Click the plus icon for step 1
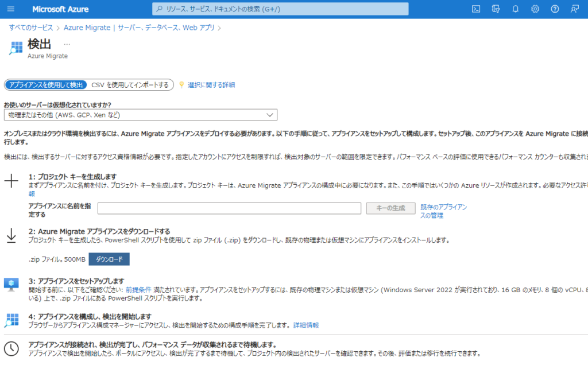 coord(11,181)
